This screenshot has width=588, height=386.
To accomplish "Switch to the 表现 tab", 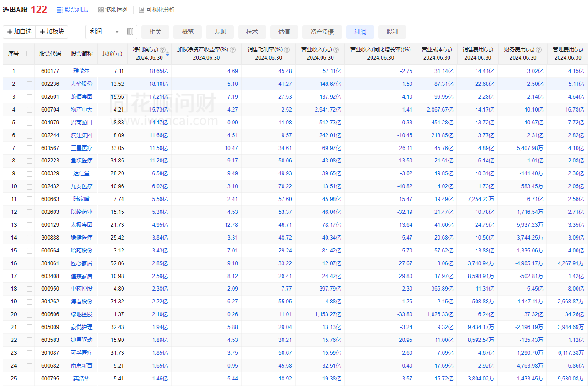I will coord(220,32).
